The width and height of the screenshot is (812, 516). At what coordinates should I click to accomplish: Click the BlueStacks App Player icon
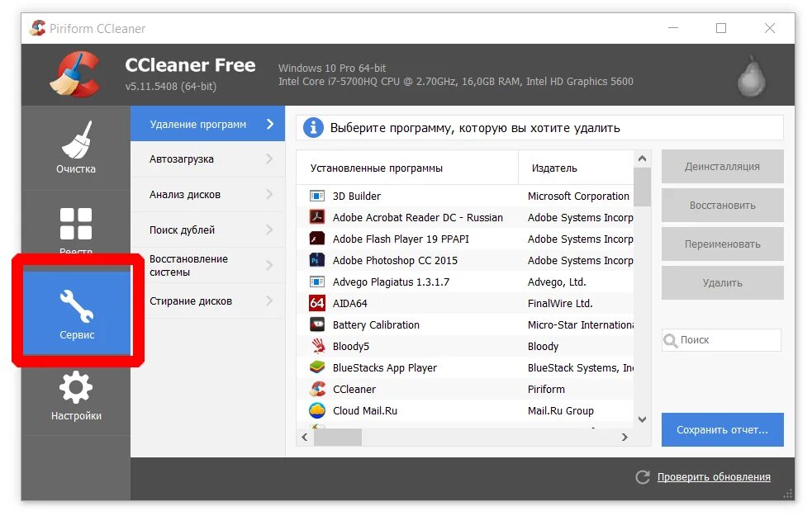(x=317, y=367)
